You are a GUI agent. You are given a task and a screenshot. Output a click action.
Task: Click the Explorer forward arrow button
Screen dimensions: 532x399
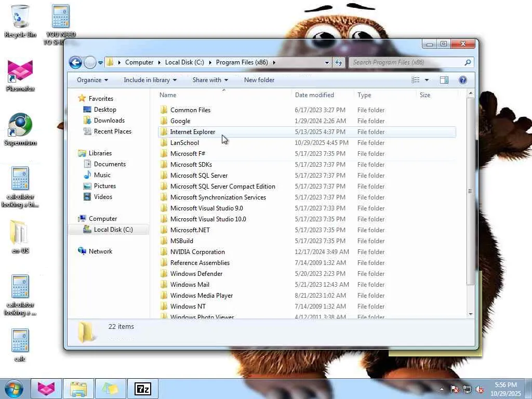(90, 62)
